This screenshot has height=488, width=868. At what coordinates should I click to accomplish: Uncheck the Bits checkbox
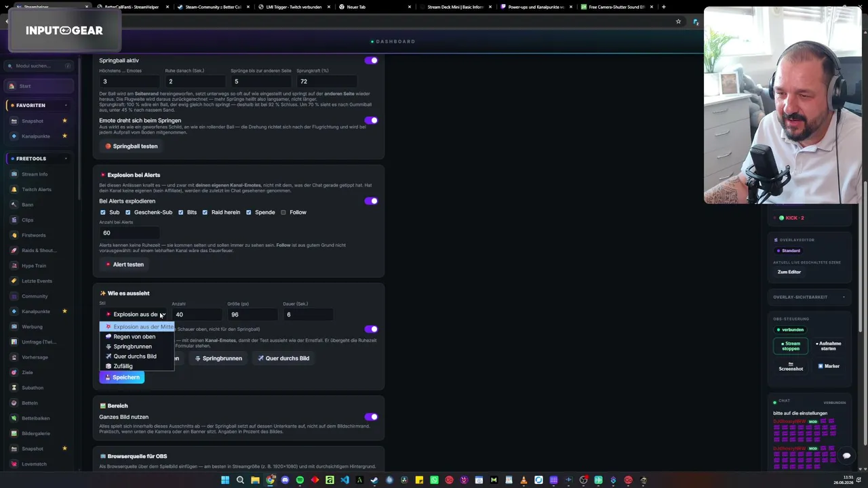click(180, 212)
